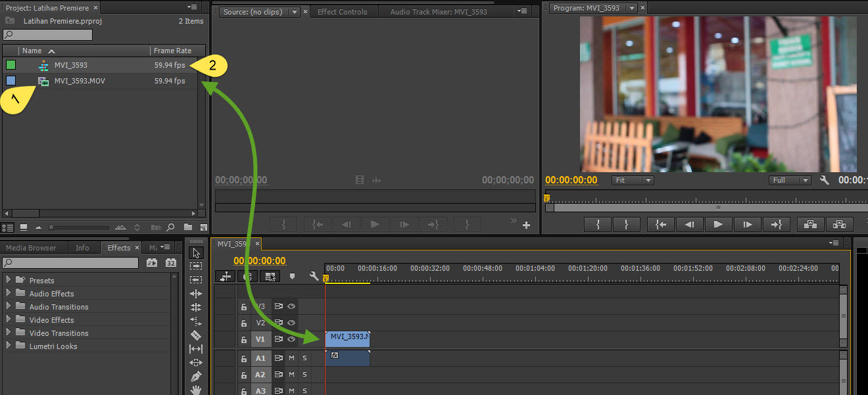Mark In in the Program Monitor
868x395 pixels.
pyautogui.click(x=598, y=225)
